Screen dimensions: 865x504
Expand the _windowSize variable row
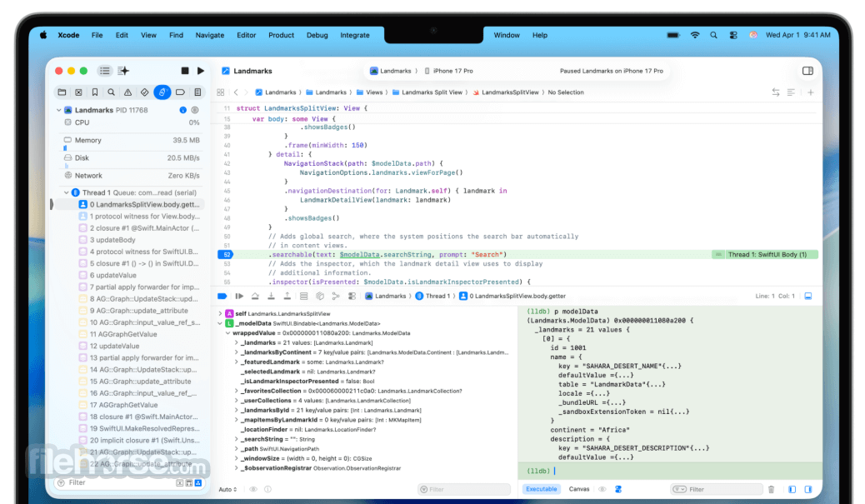click(236, 458)
